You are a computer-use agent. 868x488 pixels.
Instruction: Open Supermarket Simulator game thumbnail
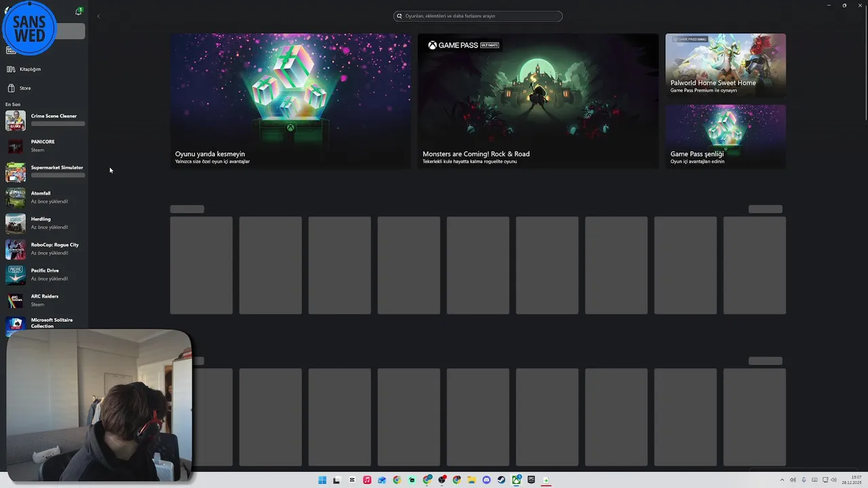16,172
